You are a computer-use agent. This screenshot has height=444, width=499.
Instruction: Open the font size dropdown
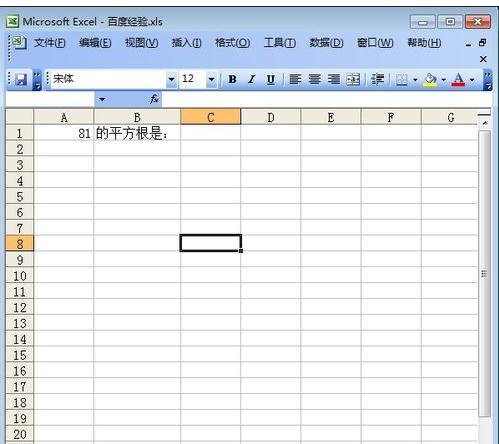211,79
